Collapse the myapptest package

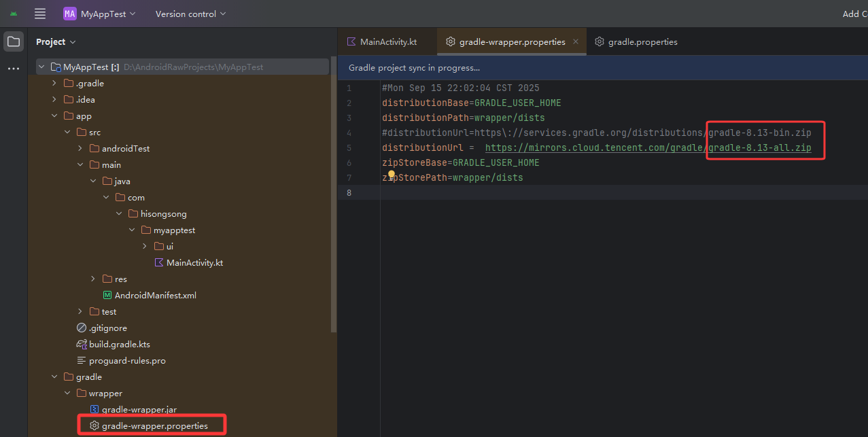133,230
